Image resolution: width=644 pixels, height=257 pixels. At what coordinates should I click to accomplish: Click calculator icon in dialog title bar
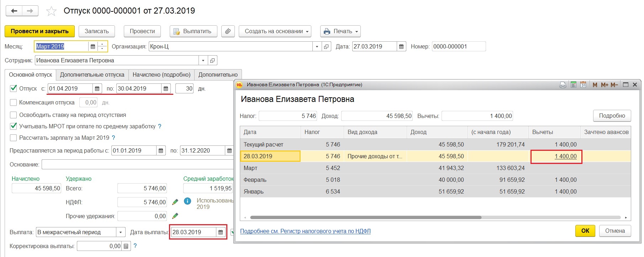[x=573, y=85]
